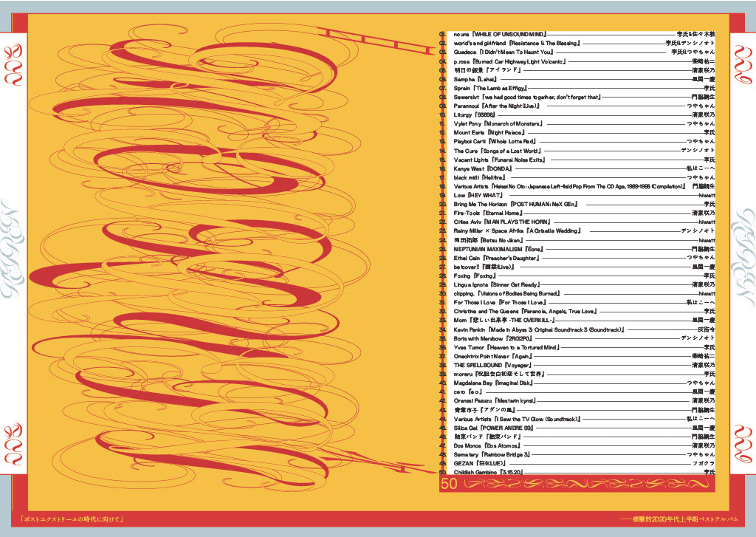The image size is (756, 537).
Task: Select p.rosa 'Burned Car Highway Light Volcanic' row
Action: click(x=577, y=61)
